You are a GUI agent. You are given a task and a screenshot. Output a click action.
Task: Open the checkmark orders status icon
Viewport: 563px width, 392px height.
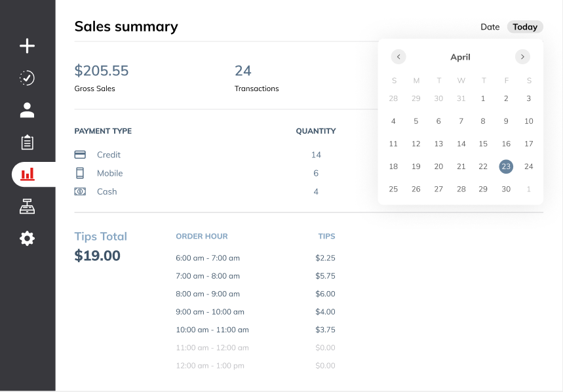28,78
